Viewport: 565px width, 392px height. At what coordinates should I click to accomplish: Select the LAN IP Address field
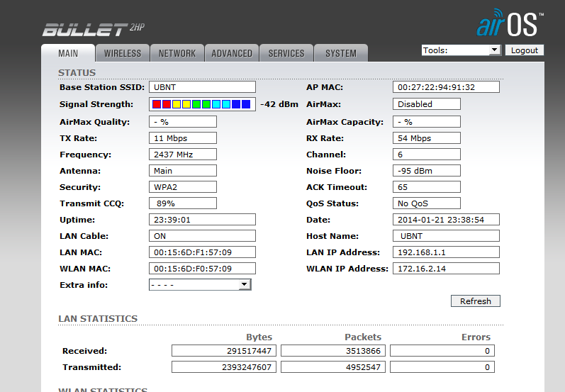(x=446, y=252)
